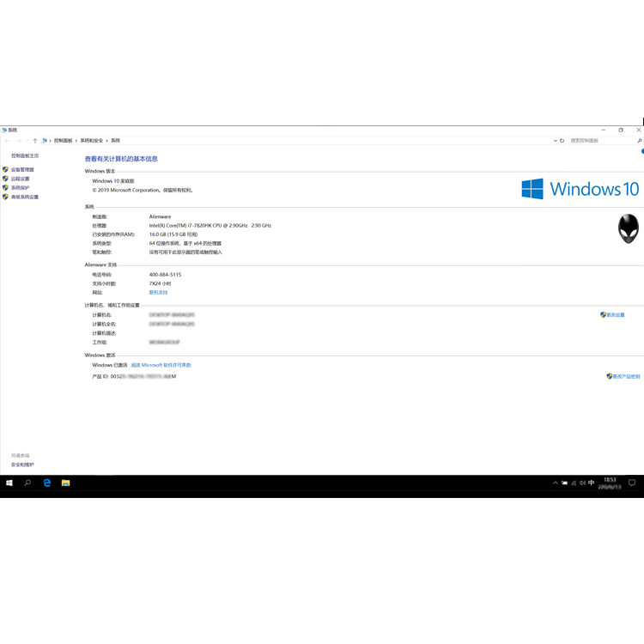Open 系统保护 system protection
Image resolution: width=644 pixels, height=644 pixels.
[x=20, y=188]
